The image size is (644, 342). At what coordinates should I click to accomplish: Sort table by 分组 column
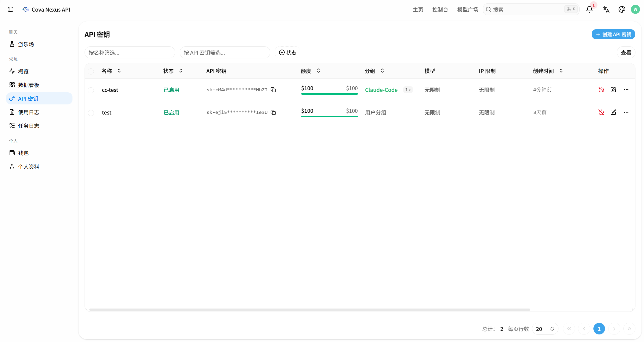[374, 71]
